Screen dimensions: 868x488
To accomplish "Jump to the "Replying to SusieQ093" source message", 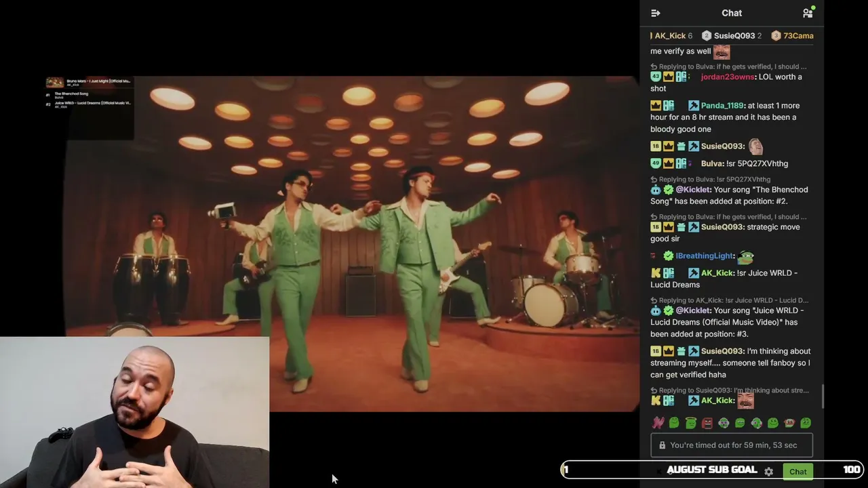I will point(730,390).
